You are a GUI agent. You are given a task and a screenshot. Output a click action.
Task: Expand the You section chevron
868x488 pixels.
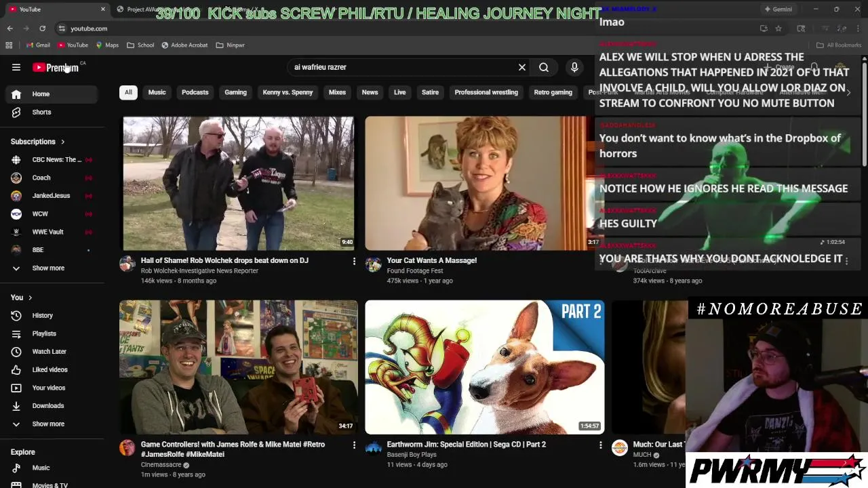point(30,298)
